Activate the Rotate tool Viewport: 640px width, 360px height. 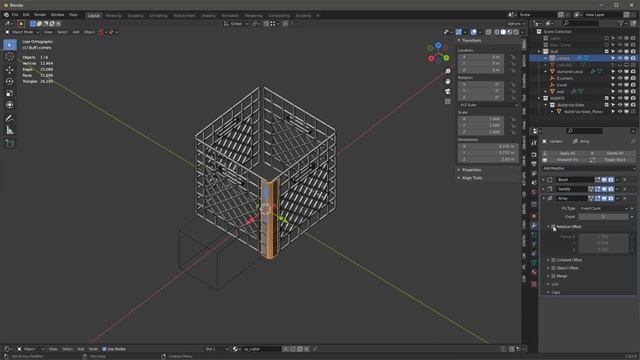click(10, 82)
